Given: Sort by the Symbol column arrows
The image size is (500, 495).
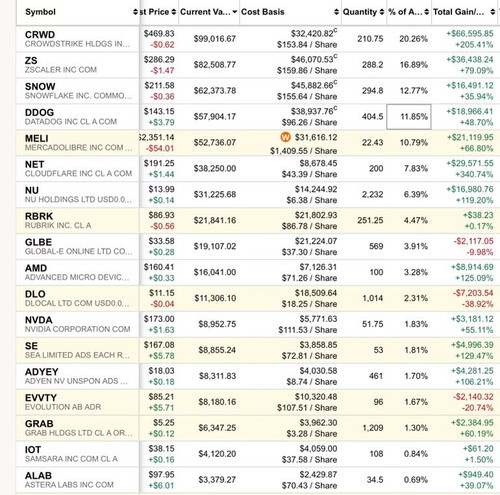Looking at the screenshot, I should pos(135,12).
